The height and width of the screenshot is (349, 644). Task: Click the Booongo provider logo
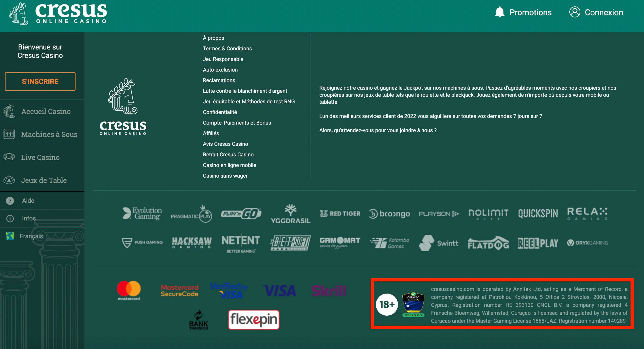coord(390,214)
